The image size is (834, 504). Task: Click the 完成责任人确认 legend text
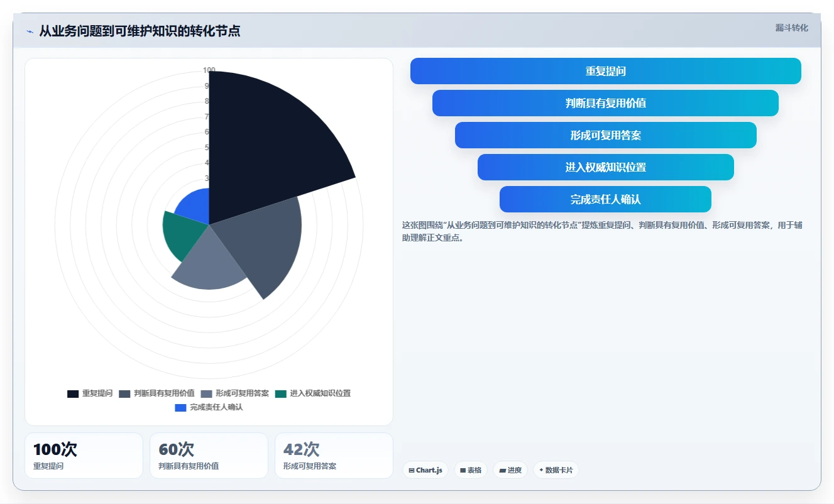pos(216,408)
